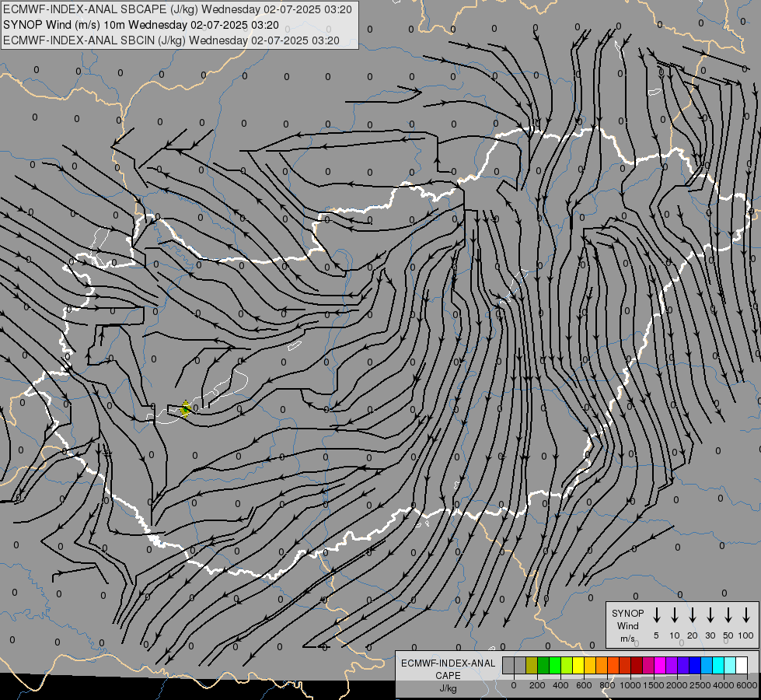The image size is (761, 700).
Task: Click the '1000' CAPE scale tick label
Action: [x=630, y=685]
